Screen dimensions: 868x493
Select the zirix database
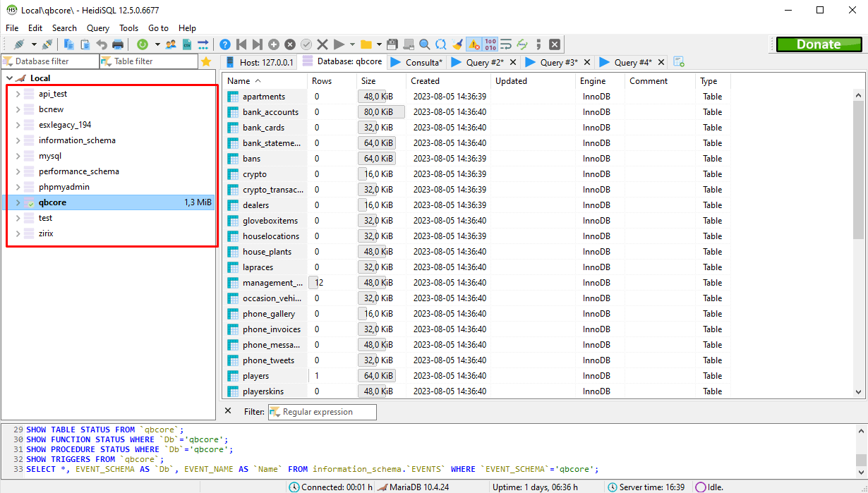pos(46,233)
